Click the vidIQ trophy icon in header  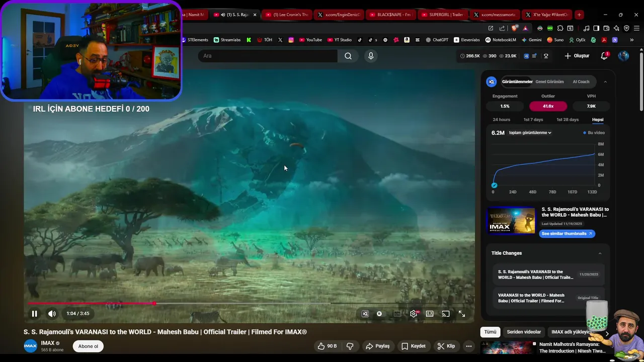[546, 56]
